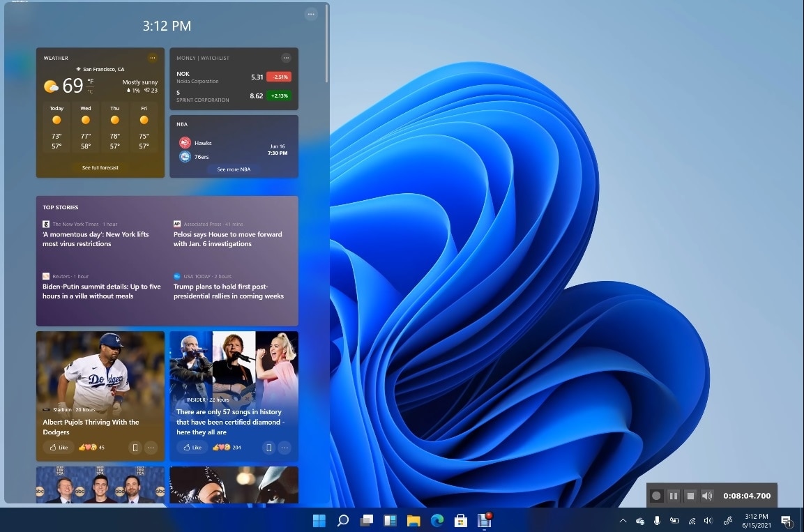804x532 pixels.
Task: Save the Albert Pujols story bookmark
Action: coord(135,448)
